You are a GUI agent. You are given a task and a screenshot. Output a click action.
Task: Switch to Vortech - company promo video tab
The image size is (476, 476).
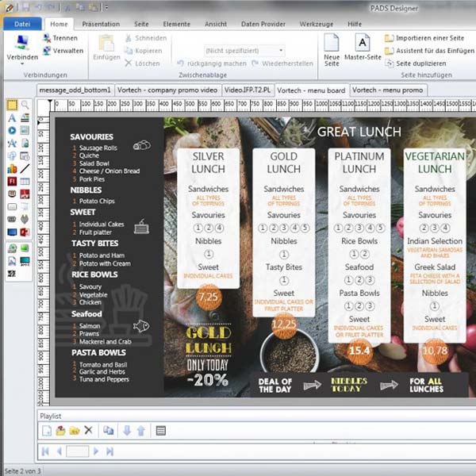click(x=167, y=90)
